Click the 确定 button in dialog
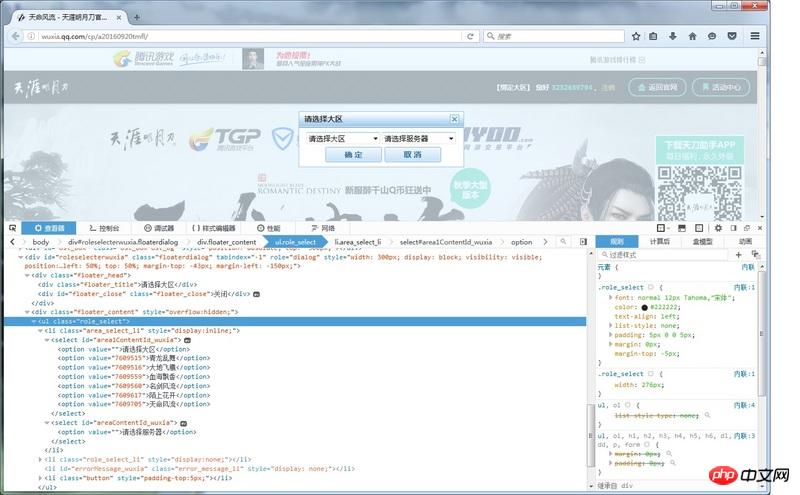The image size is (800, 495). pos(353,155)
